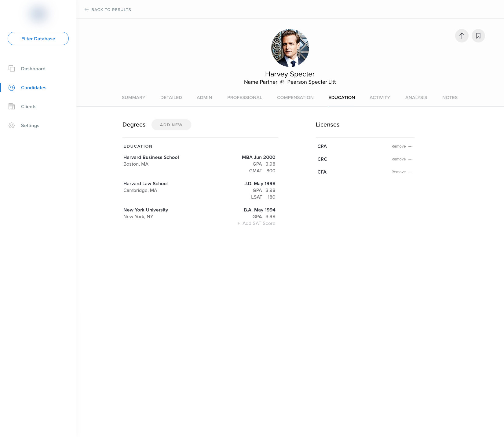Click the Degrees section heading
The width and height of the screenshot is (504, 437).
pyautogui.click(x=134, y=125)
